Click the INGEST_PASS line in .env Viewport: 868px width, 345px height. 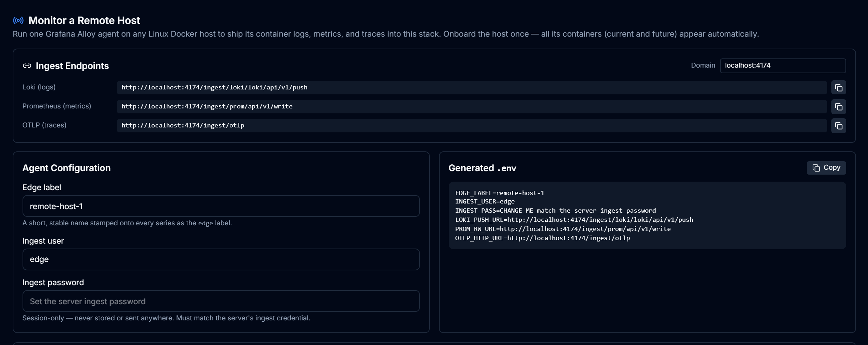pyautogui.click(x=556, y=211)
